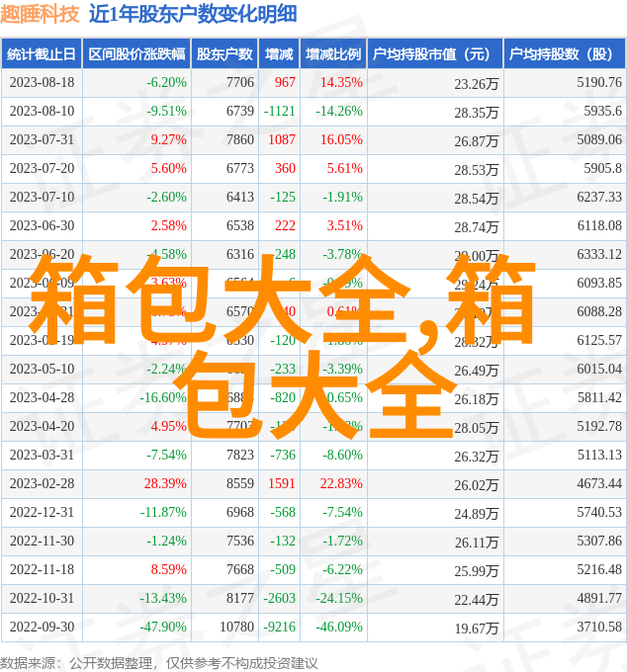Click the 2022-12-31 date cell
This screenshot has height=672, width=627.
coord(42,513)
